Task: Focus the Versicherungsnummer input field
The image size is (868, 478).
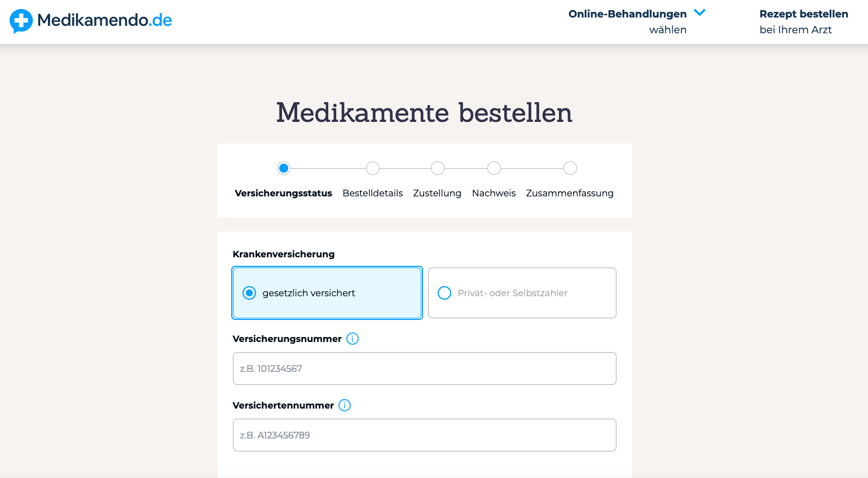Action: [424, 369]
